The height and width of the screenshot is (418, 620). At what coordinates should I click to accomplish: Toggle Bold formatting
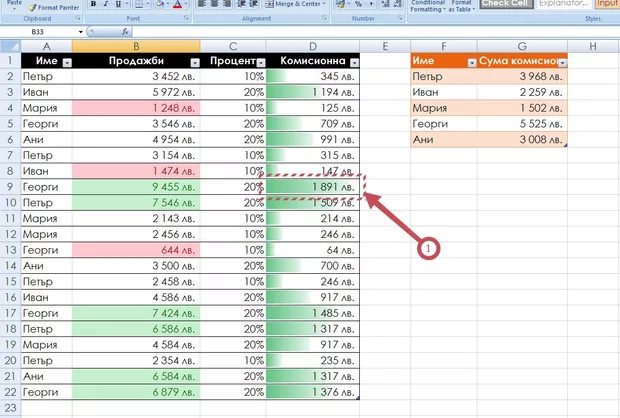pyautogui.click(x=93, y=5)
